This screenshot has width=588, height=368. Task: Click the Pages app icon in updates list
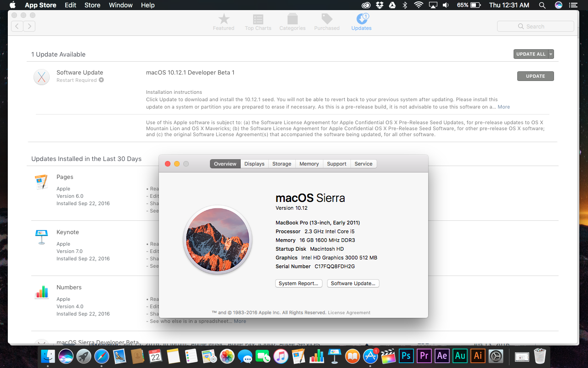[41, 182]
